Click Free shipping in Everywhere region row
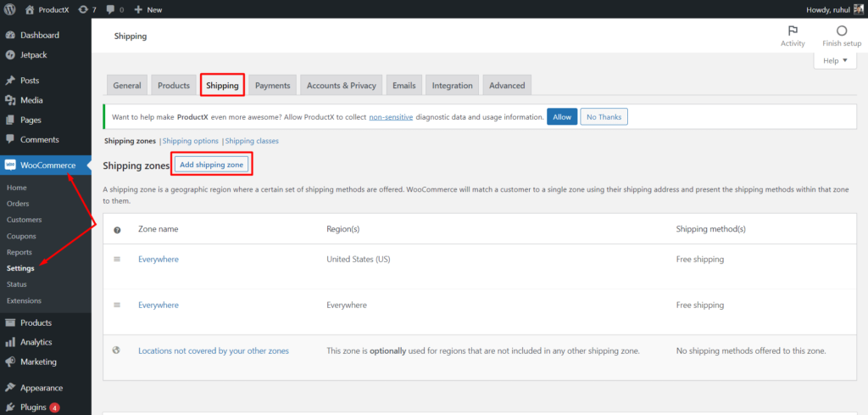 699,305
